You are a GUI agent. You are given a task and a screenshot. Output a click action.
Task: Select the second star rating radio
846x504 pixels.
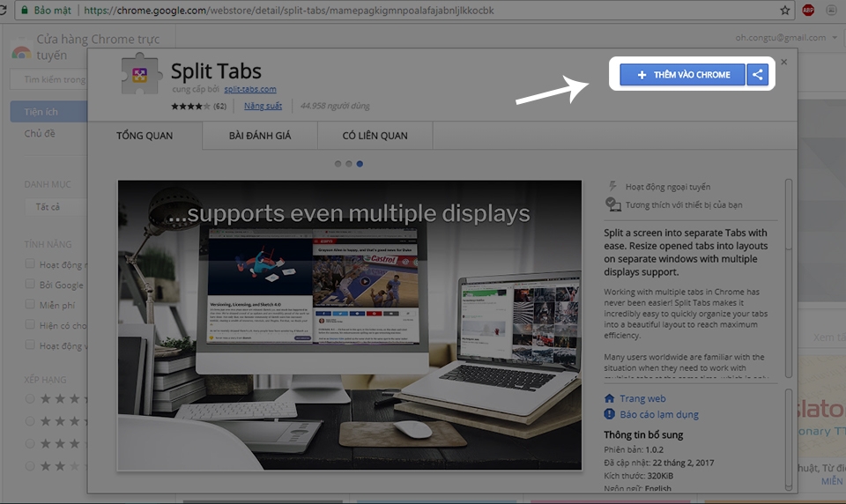[x=30, y=421]
